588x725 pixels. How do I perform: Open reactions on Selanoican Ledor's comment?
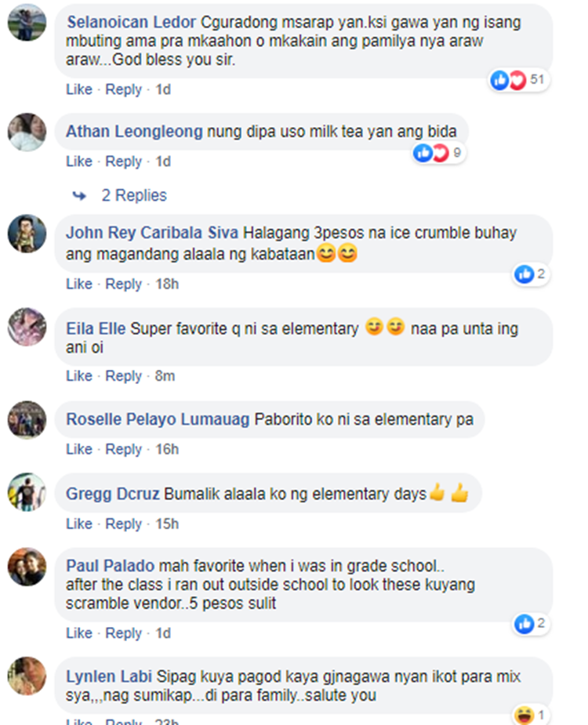(x=520, y=81)
